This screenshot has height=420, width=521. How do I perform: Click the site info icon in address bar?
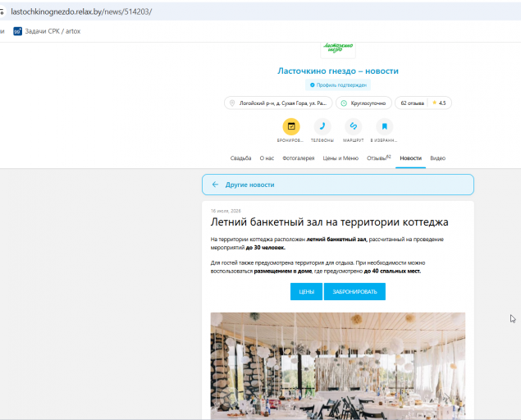click(2, 12)
